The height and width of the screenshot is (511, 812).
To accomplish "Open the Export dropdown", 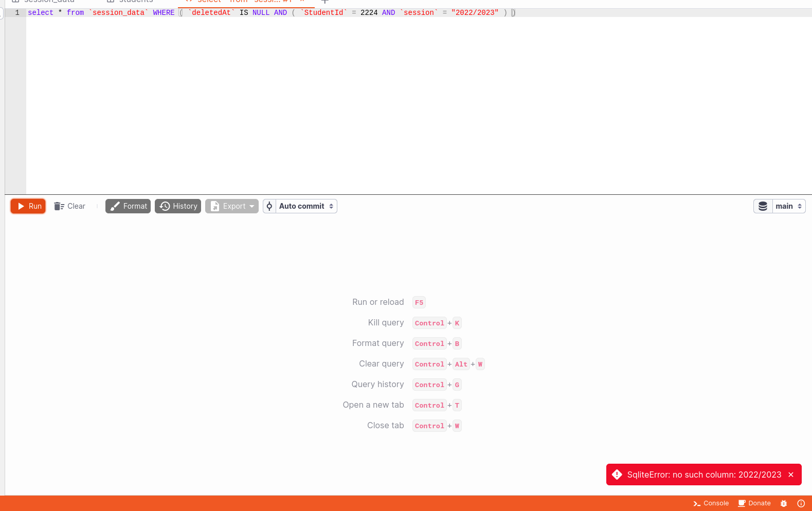I will pos(232,206).
